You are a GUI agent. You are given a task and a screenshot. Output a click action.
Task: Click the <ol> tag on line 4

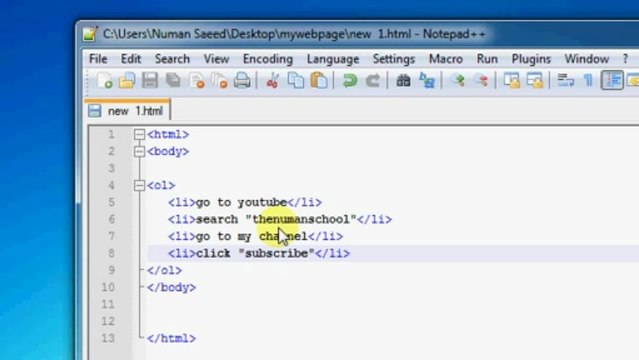[161, 186]
